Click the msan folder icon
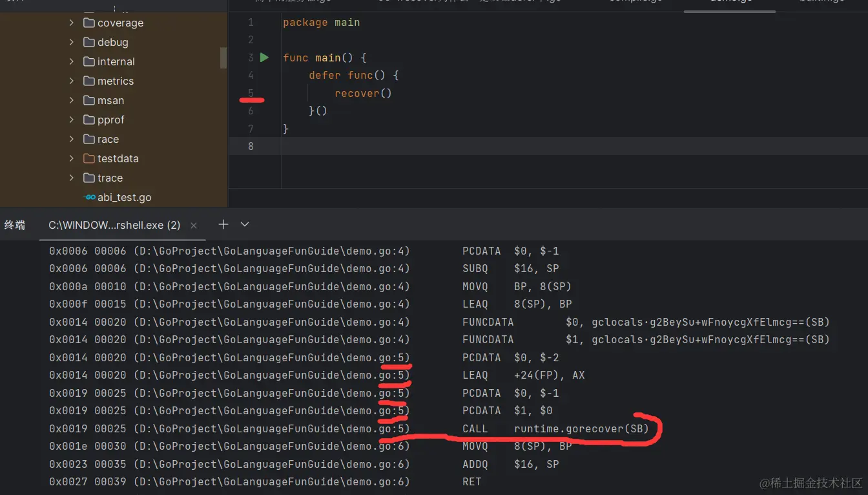The image size is (868, 495). [x=89, y=101]
